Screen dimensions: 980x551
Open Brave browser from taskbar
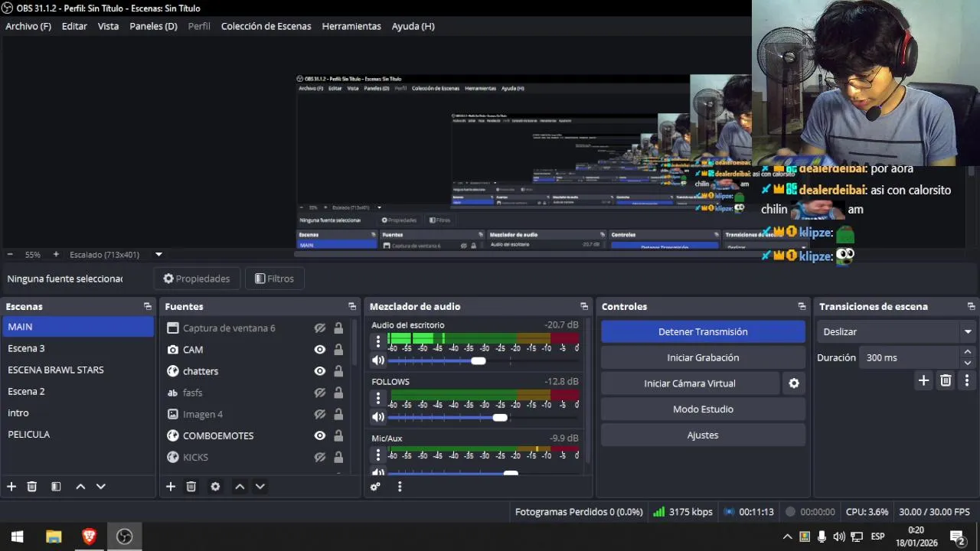pyautogui.click(x=89, y=536)
